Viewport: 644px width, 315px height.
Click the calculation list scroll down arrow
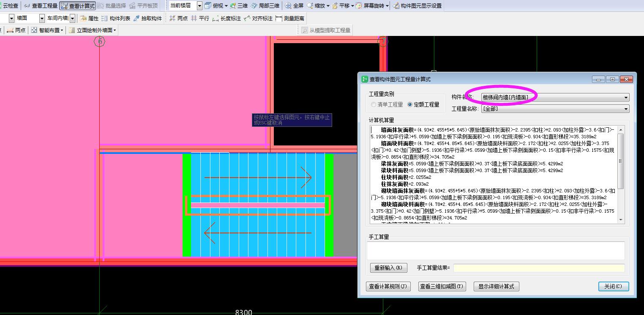[621, 220]
